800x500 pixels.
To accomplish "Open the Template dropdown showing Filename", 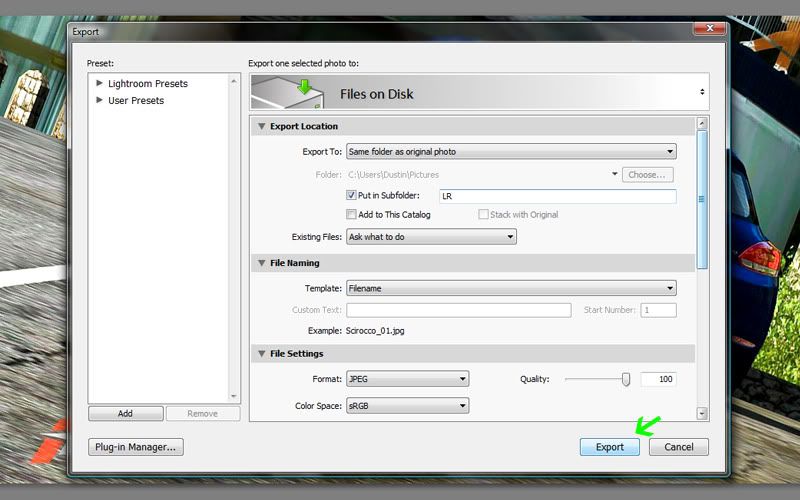I will point(511,288).
